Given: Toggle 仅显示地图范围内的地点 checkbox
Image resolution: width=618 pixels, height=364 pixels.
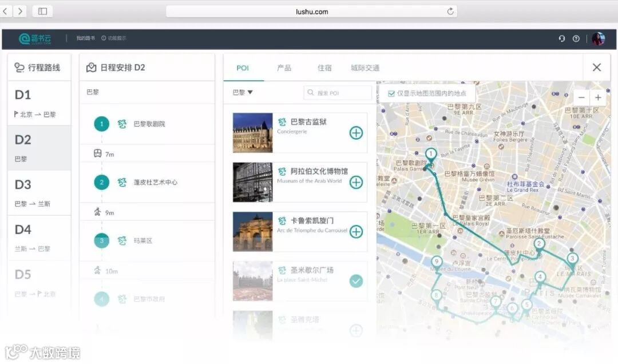Looking at the screenshot, I should point(391,93).
